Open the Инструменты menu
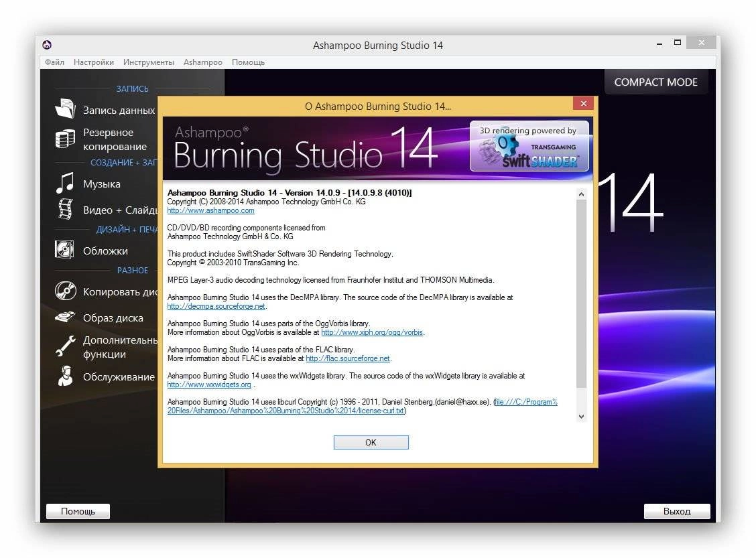756x558 pixels. pyautogui.click(x=149, y=62)
